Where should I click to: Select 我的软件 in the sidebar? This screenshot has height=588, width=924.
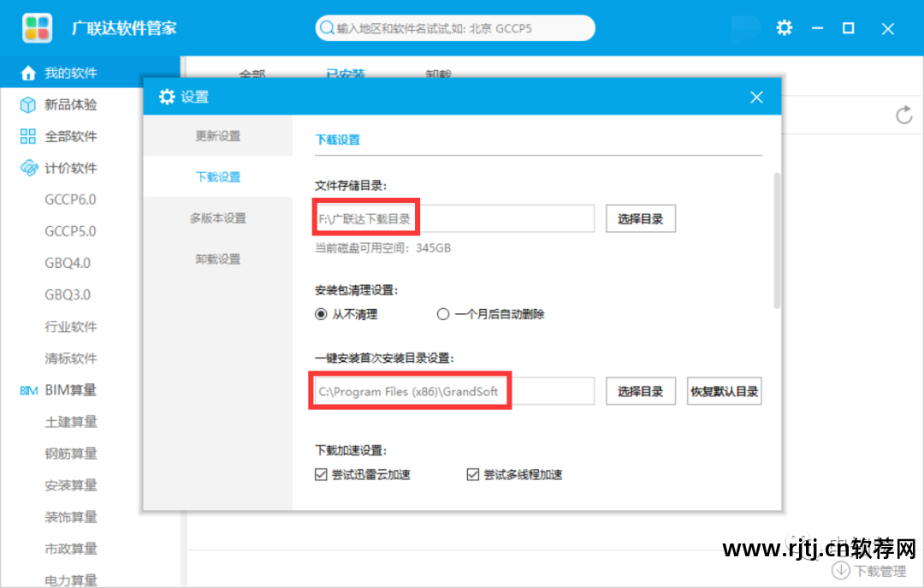tap(90, 73)
